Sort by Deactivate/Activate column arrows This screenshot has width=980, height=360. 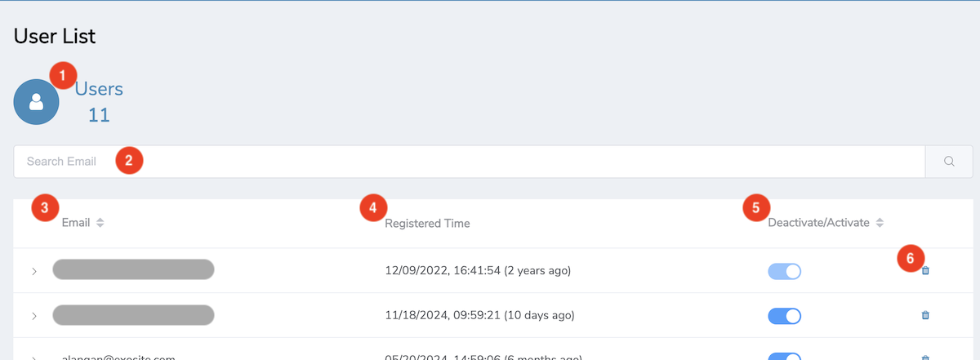(880, 223)
